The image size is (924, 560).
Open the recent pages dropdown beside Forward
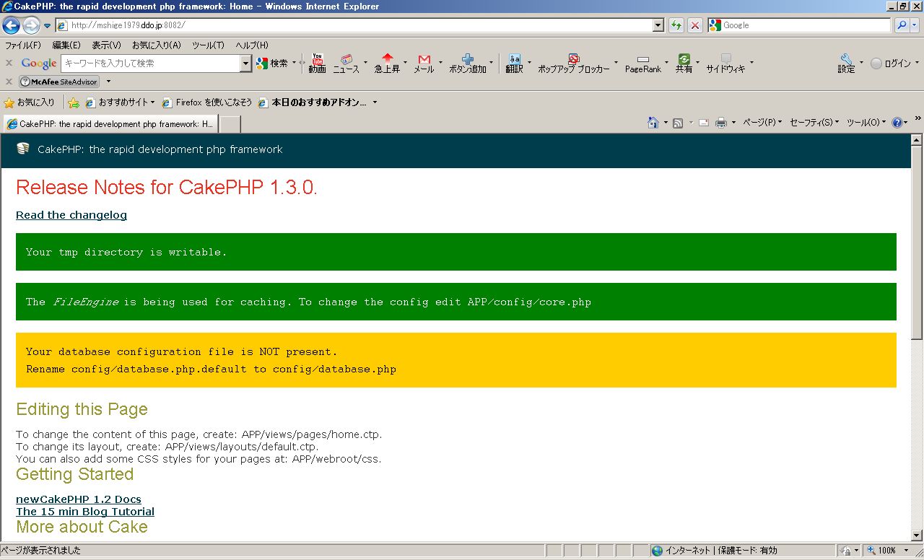click(x=48, y=26)
